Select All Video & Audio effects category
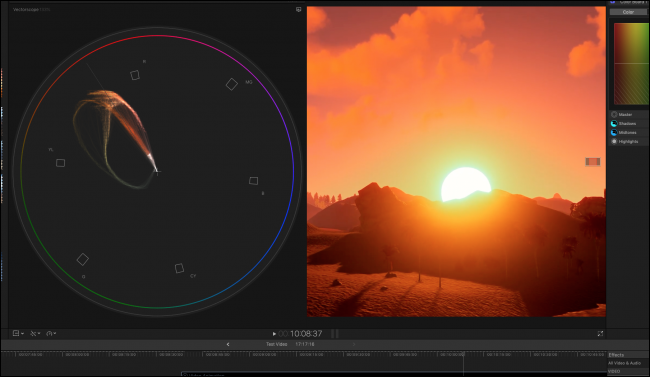This screenshot has height=377, width=650. click(x=624, y=363)
